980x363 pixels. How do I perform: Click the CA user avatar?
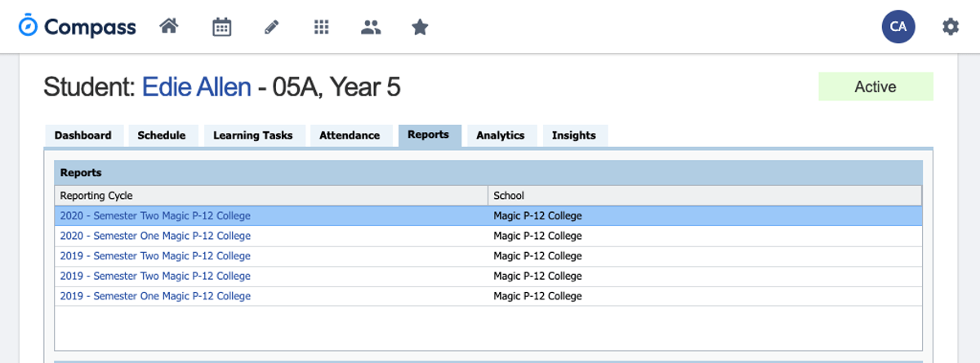point(898,27)
